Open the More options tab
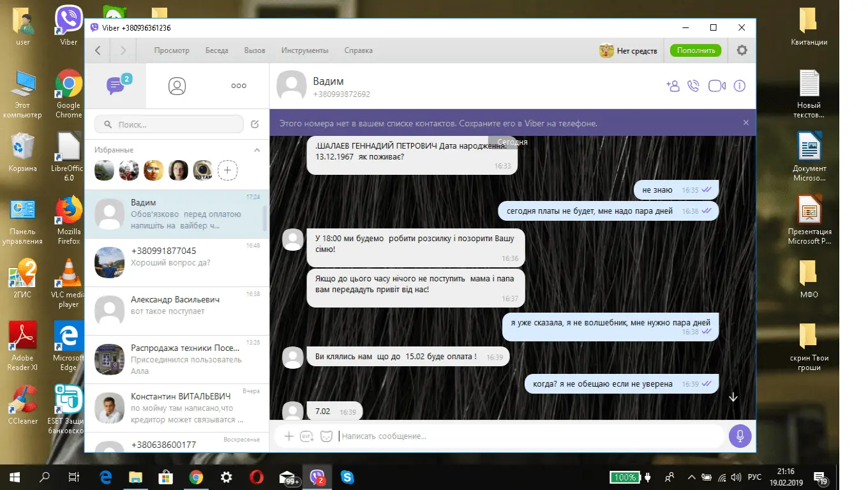The height and width of the screenshot is (490, 868). (x=239, y=86)
